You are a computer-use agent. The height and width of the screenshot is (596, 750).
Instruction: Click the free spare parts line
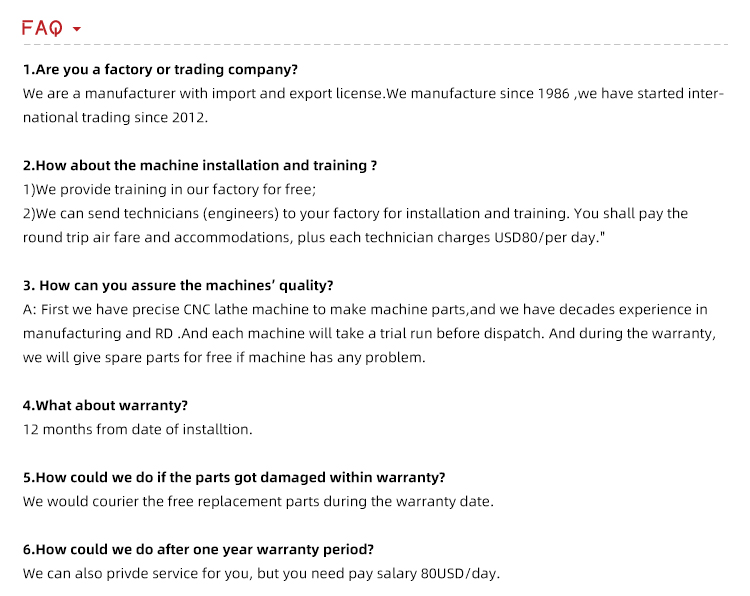pyautogui.click(x=224, y=357)
